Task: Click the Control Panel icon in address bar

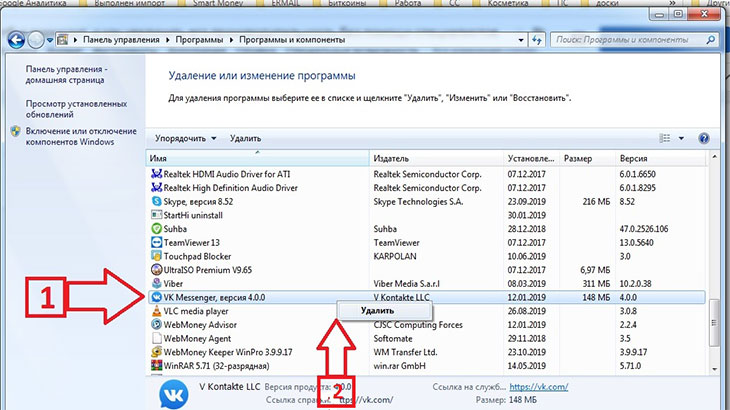Action: [62, 40]
